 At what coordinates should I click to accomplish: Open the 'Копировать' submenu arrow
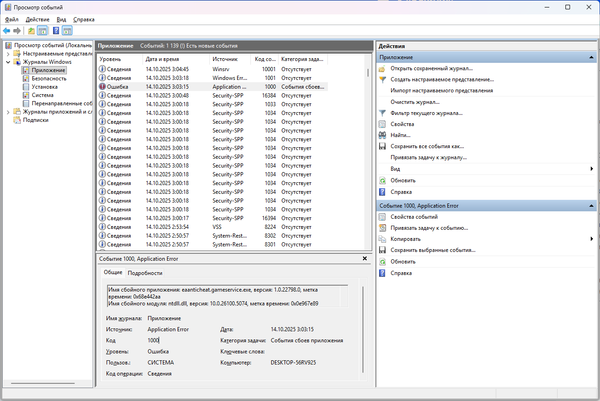(591, 239)
